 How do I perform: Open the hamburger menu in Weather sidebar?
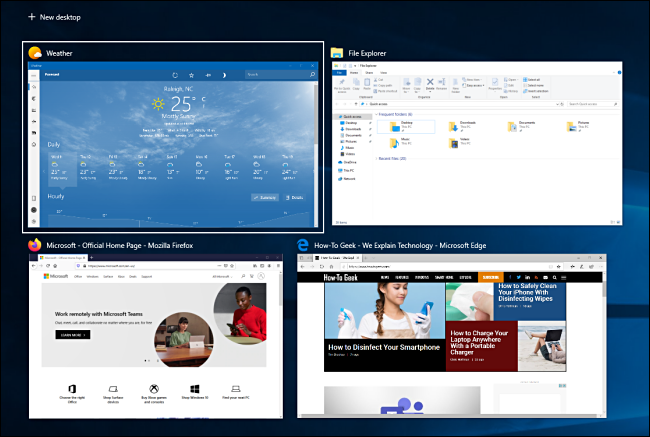coord(34,75)
